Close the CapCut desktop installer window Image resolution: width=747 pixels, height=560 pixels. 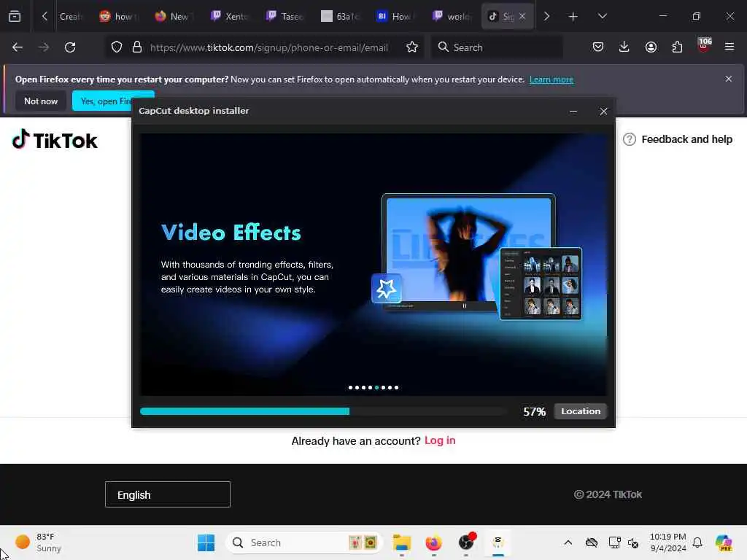(603, 111)
